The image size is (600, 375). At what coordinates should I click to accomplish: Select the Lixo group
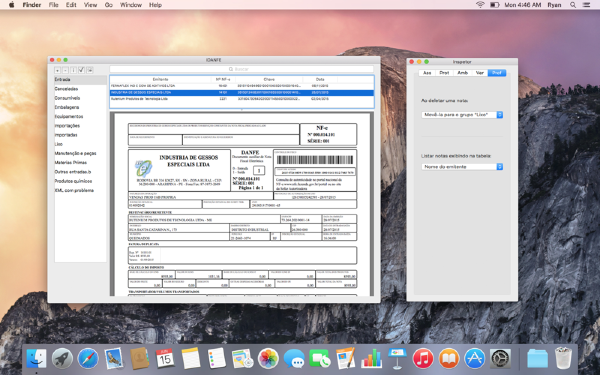click(80, 144)
